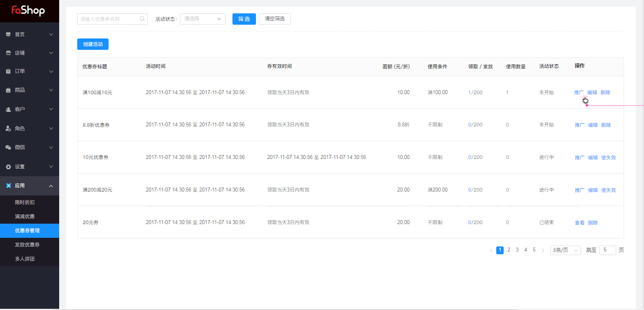Click 推广 for 满100减10元 coupon

coord(579,93)
